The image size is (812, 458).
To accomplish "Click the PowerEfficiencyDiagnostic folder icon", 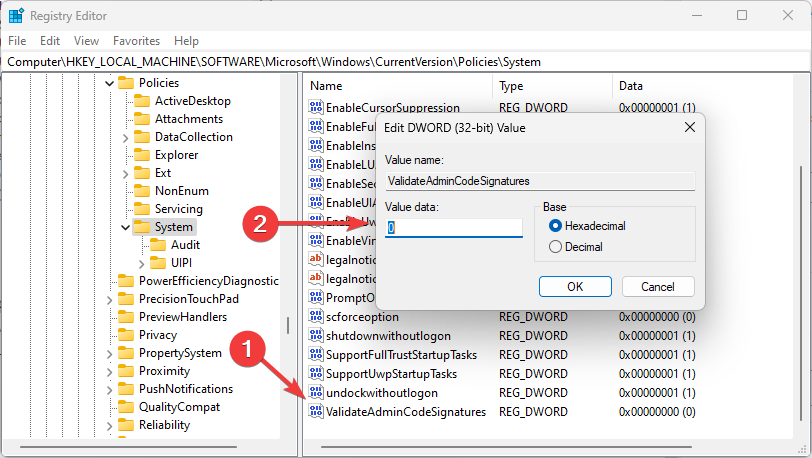I will [126, 281].
